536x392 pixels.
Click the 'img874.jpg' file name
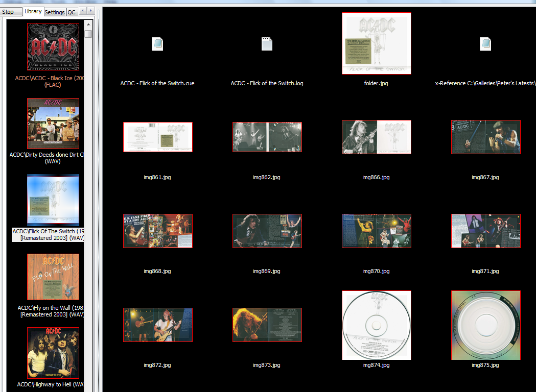click(x=376, y=365)
